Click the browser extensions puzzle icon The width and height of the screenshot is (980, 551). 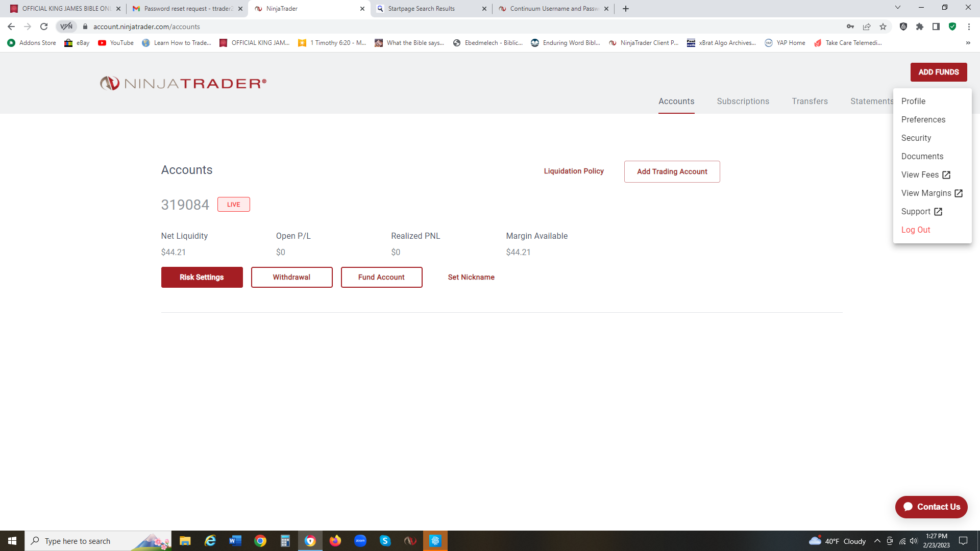[x=920, y=27]
